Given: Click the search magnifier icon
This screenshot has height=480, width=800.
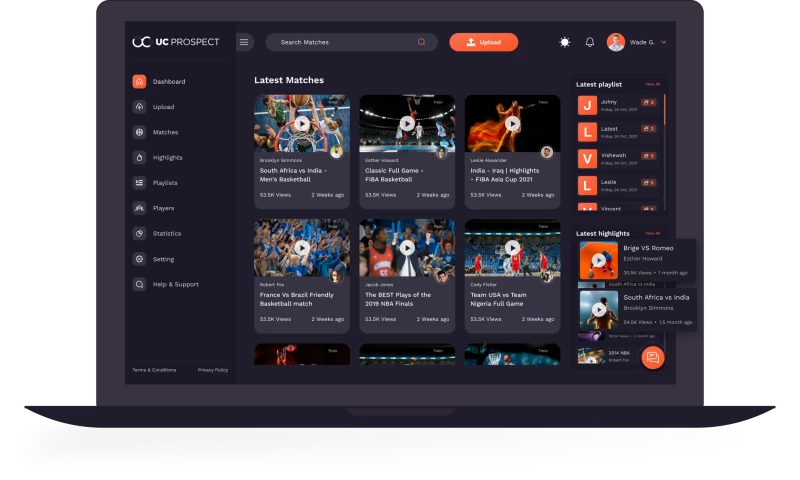Looking at the screenshot, I should (421, 42).
